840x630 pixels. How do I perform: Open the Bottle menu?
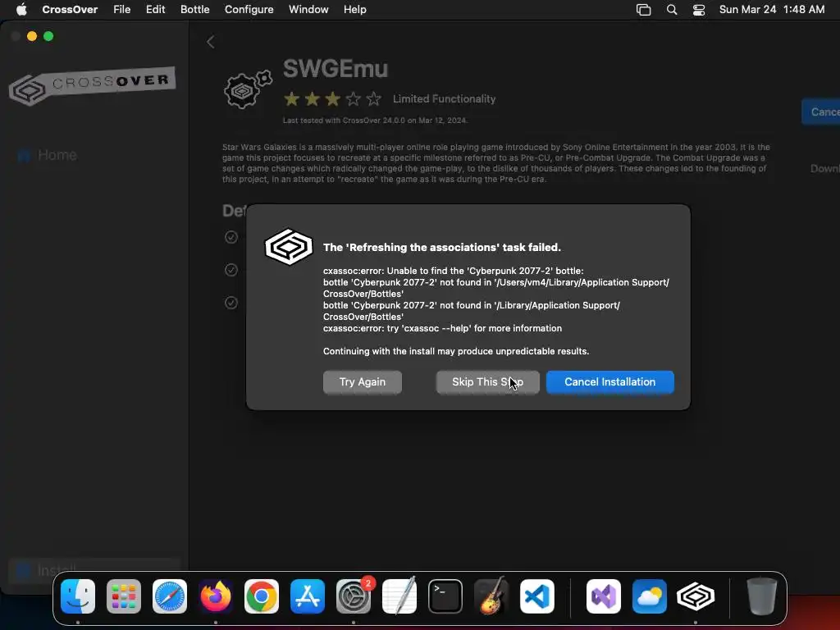pyautogui.click(x=195, y=9)
